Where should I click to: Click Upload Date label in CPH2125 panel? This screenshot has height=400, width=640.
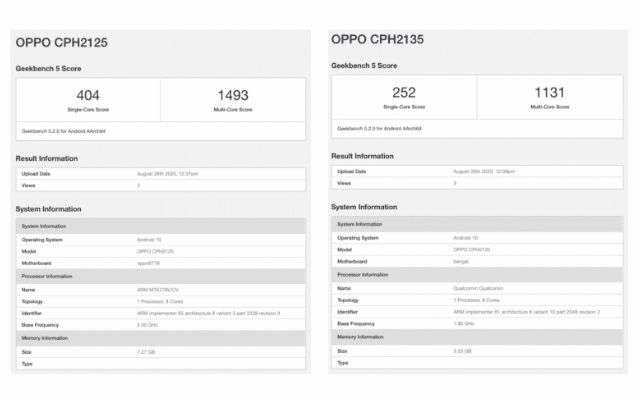[x=36, y=174]
